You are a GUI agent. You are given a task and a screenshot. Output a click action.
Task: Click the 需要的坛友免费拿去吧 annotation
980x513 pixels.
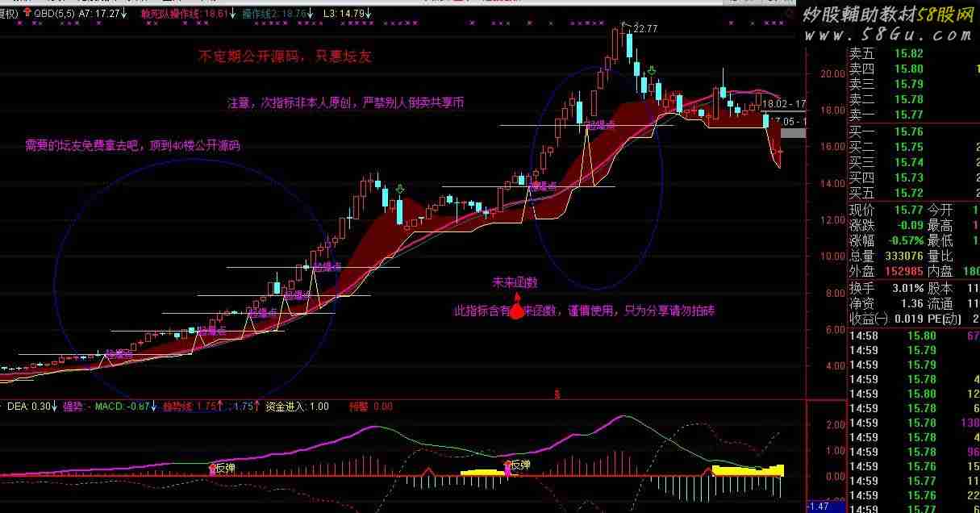(x=133, y=146)
